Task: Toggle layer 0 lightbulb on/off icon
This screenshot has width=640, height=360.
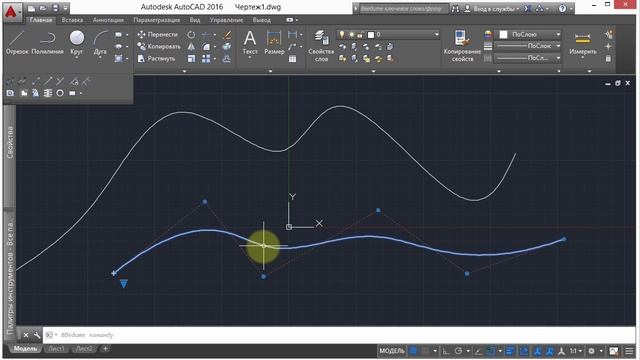Action: 342,35
